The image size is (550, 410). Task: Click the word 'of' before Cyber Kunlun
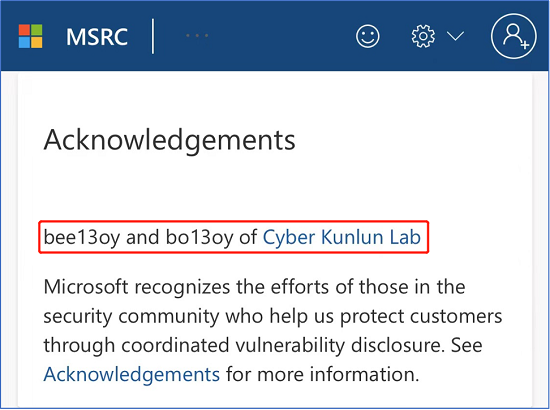point(248,237)
